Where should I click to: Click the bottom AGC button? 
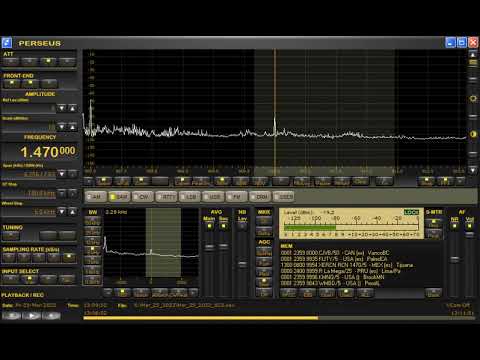coord(264,293)
